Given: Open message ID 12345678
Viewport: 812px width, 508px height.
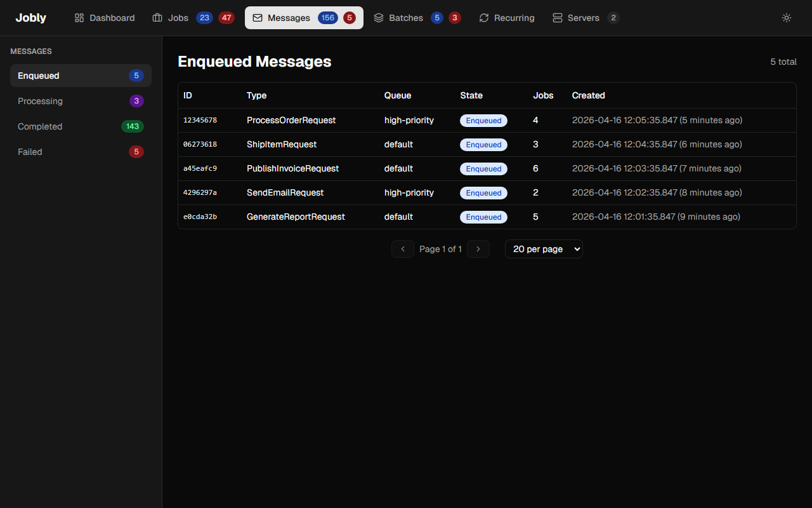Looking at the screenshot, I should [x=200, y=120].
